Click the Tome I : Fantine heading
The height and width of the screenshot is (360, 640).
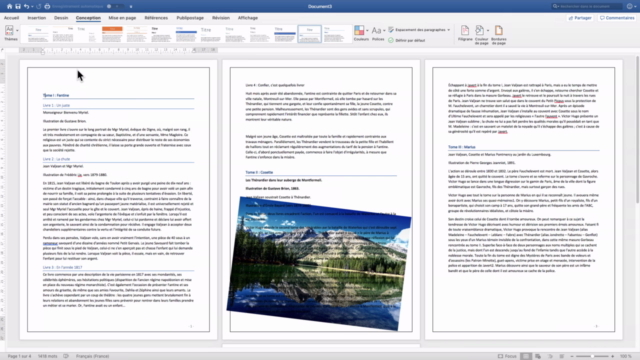(x=56, y=96)
